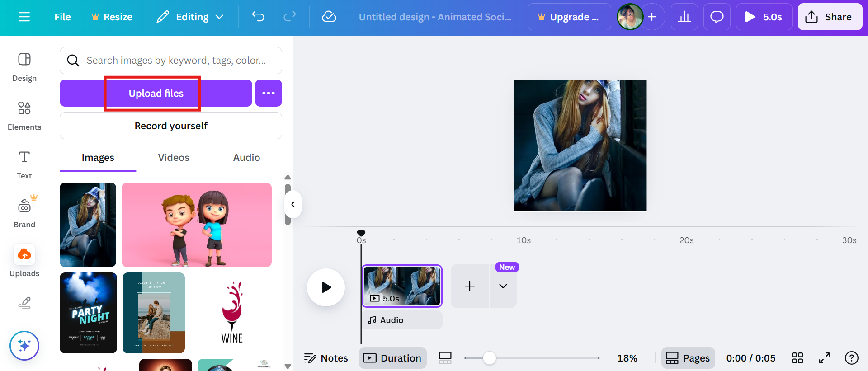This screenshot has height=371, width=868.
Task: Toggle the Duration timeline view
Action: pyautogui.click(x=393, y=358)
